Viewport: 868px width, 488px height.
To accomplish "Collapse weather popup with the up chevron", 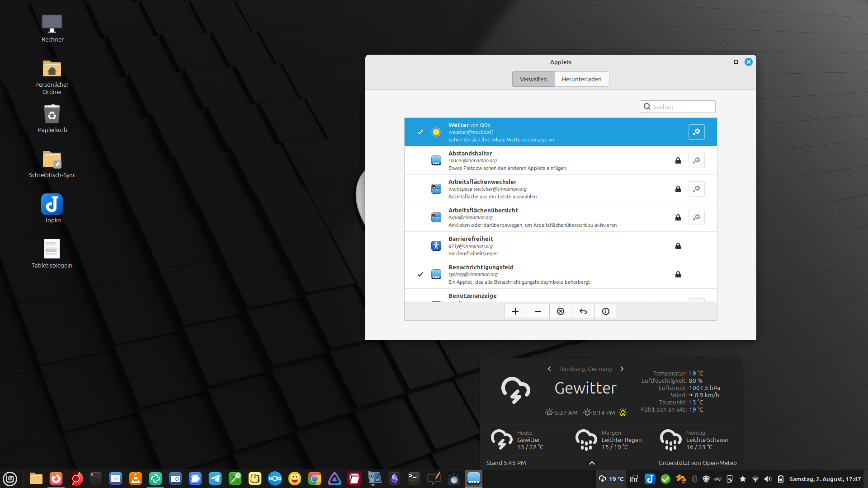I will pyautogui.click(x=592, y=463).
